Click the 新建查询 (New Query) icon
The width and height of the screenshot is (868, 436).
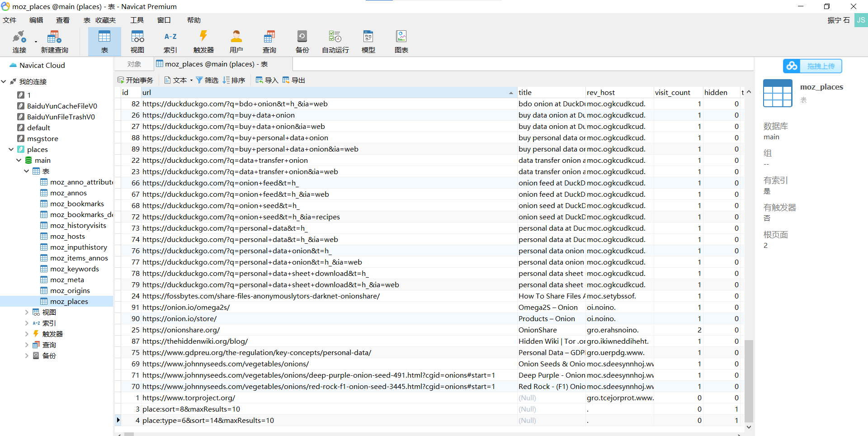pos(54,41)
